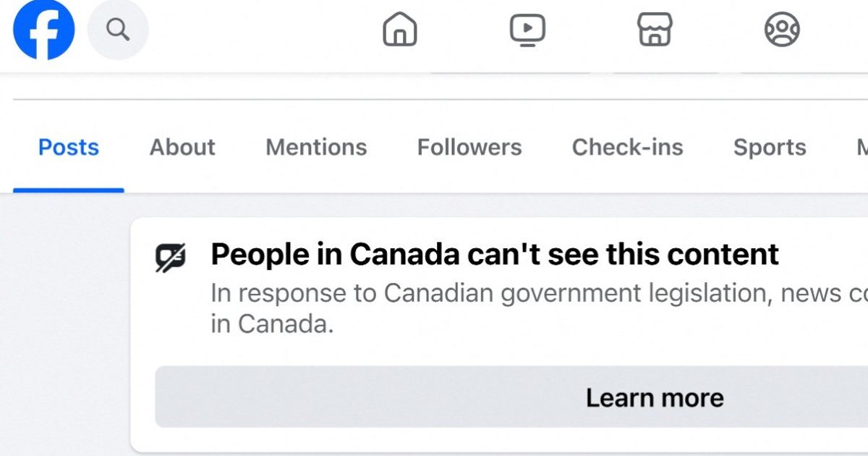The image size is (868, 456).
Task: View the Followers tab
Action: pos(469,148)
